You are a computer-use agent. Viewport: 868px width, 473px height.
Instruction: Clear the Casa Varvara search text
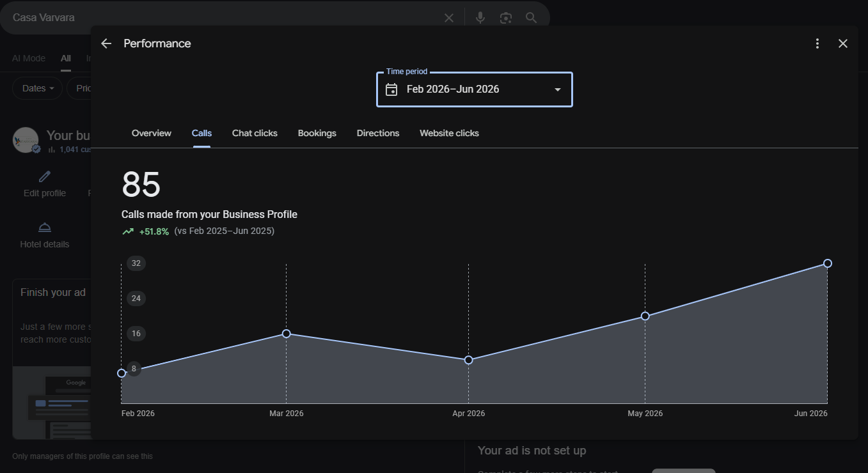coord(449,18)
